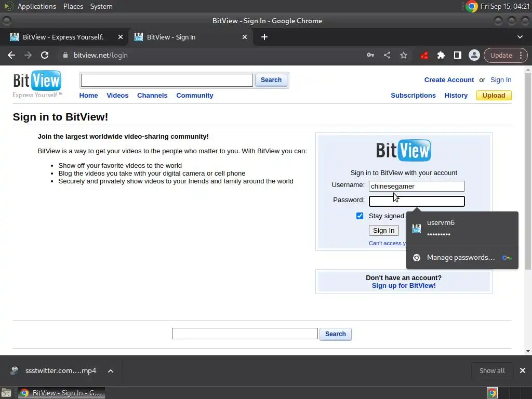Visit the Community page

(195, 96)
